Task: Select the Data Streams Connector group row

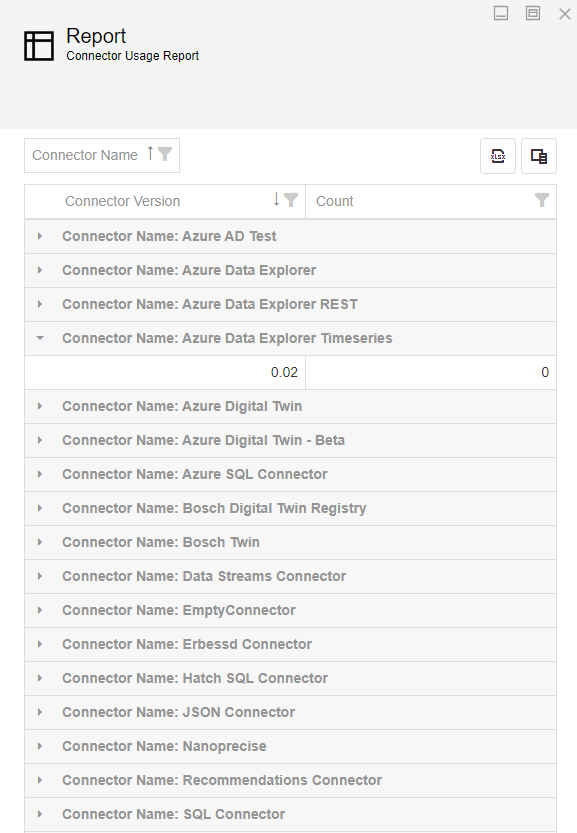Action: pos(203,576)
